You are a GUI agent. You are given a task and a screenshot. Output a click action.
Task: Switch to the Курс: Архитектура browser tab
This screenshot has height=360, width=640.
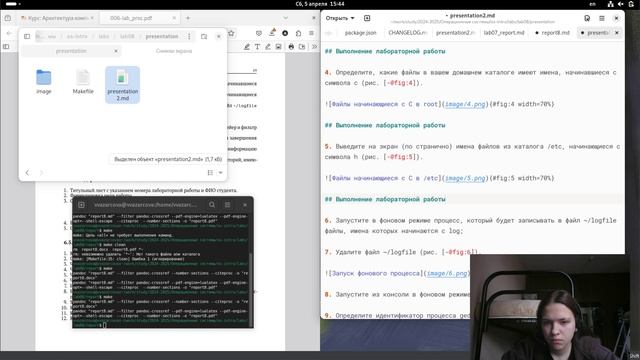click(x=57, y=18)
